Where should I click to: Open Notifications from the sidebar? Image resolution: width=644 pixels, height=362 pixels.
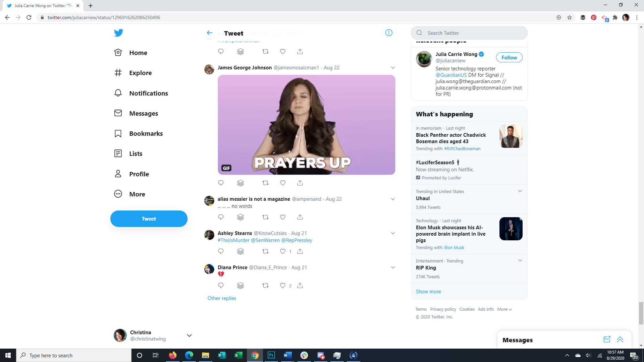(x=148, y=93)
